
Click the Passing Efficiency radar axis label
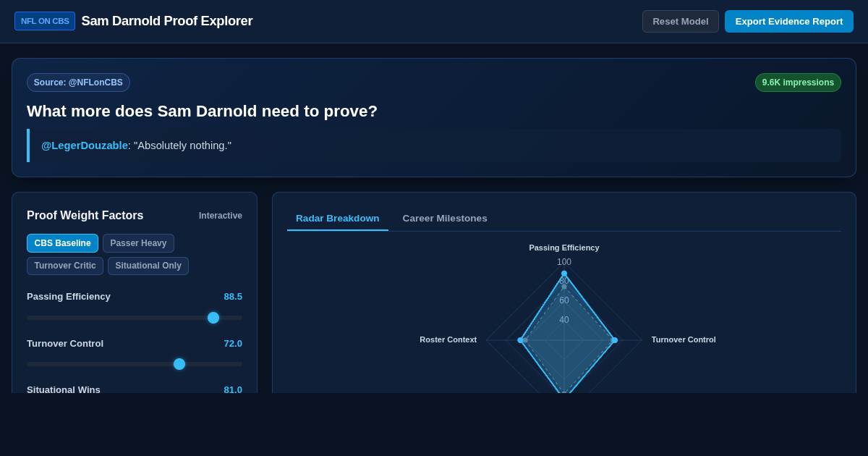(564, 248)
